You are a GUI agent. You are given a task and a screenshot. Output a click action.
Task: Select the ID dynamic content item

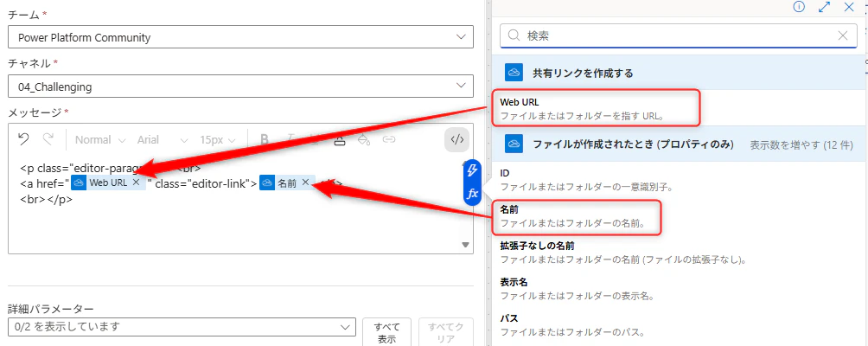click(678, 179)
